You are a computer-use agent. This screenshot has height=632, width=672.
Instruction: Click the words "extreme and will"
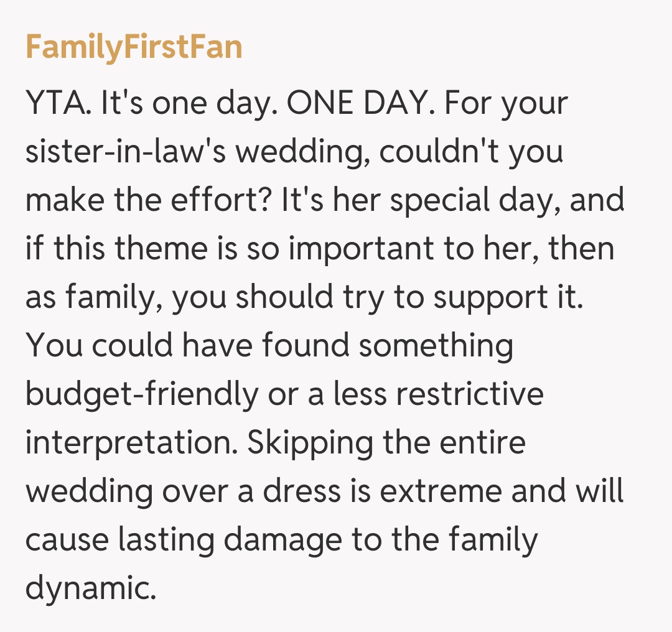point(502,491)
